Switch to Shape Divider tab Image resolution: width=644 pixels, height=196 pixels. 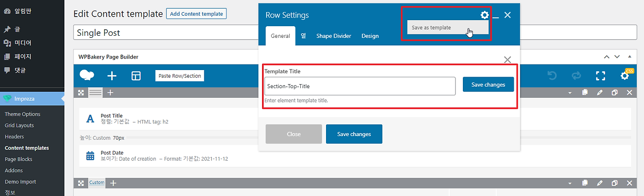click(x=334, y=36)
